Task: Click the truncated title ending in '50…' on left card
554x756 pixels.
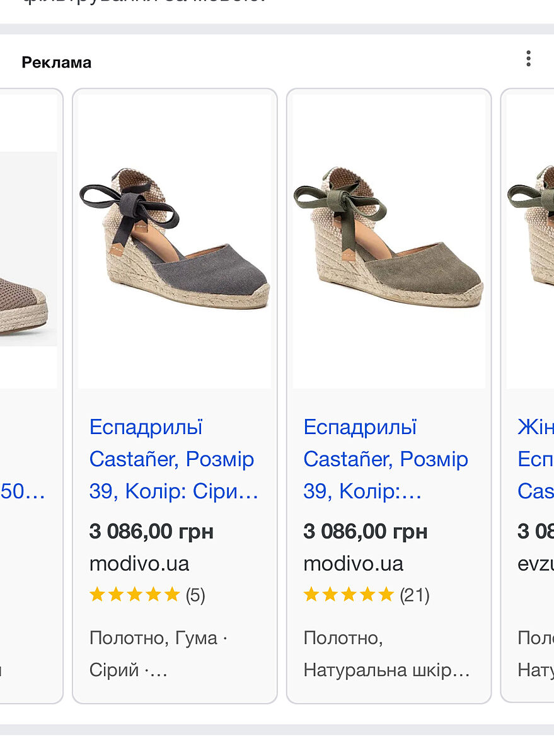Action: 23,491
